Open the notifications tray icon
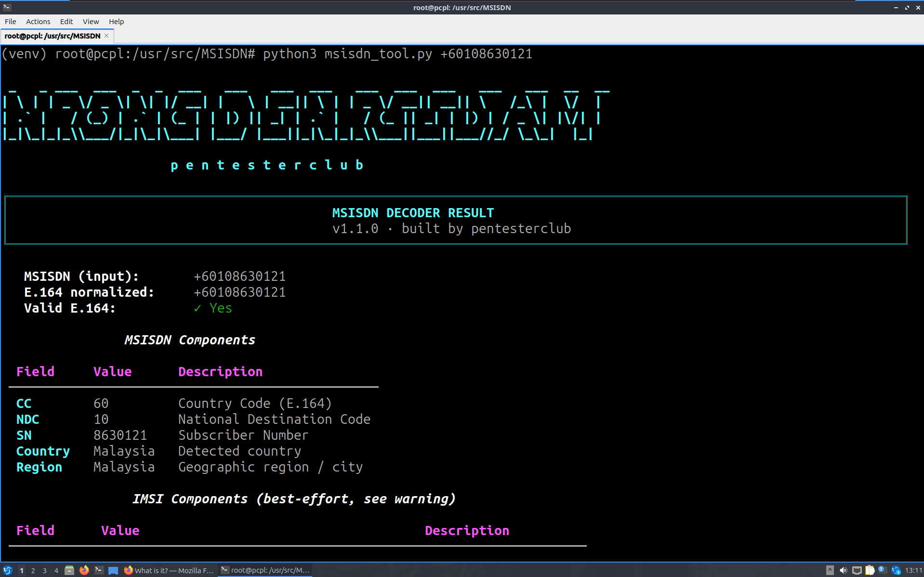 click(882, 570)
